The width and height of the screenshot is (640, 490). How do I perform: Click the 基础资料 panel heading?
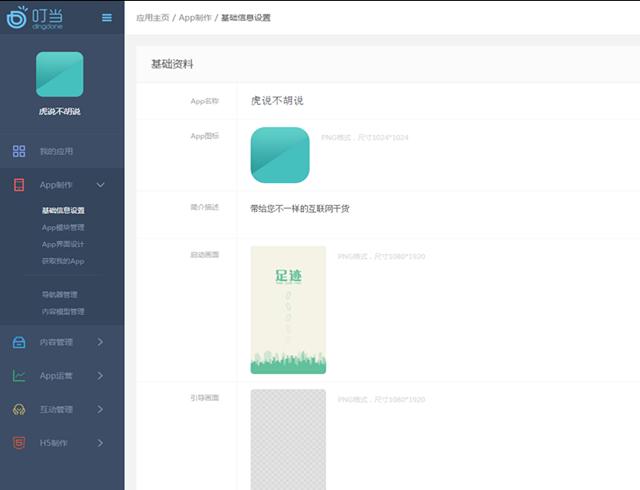[172, 64]
